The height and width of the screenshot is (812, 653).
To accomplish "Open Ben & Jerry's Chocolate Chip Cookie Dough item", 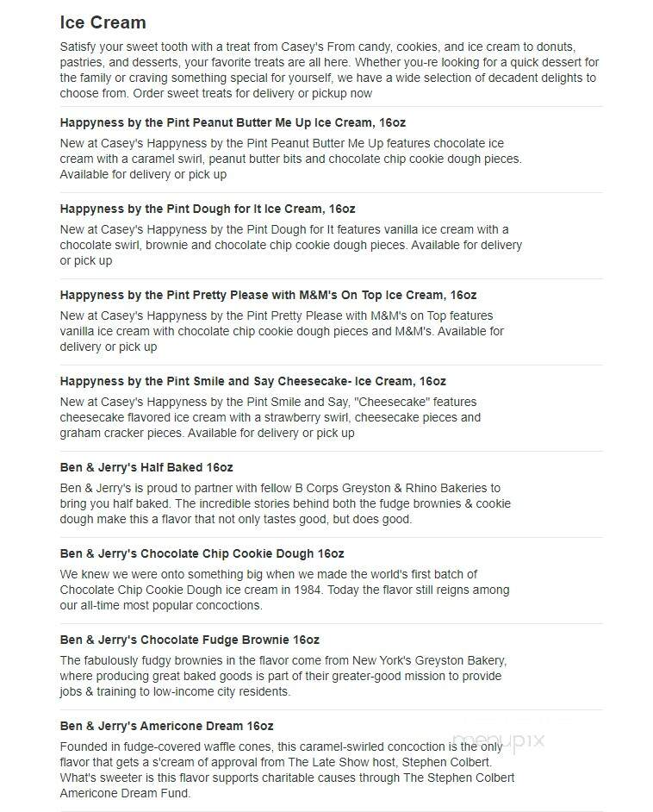I will (x=202, y=553).
